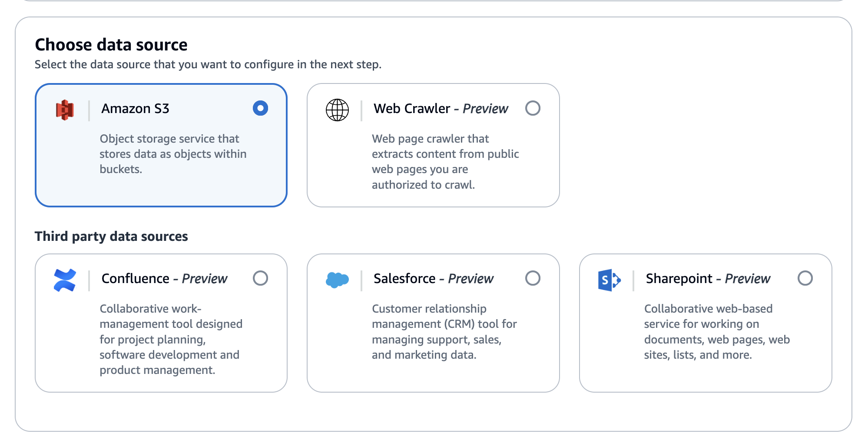Click the 'Select the data source' instruction text

[x=208, y=64]
